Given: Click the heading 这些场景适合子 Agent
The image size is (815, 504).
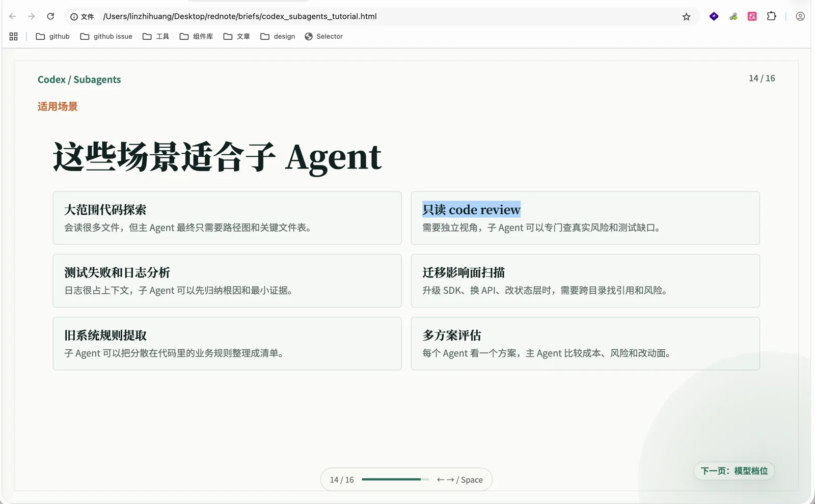Looking at the screenshot, I should [x=217, y=157].
